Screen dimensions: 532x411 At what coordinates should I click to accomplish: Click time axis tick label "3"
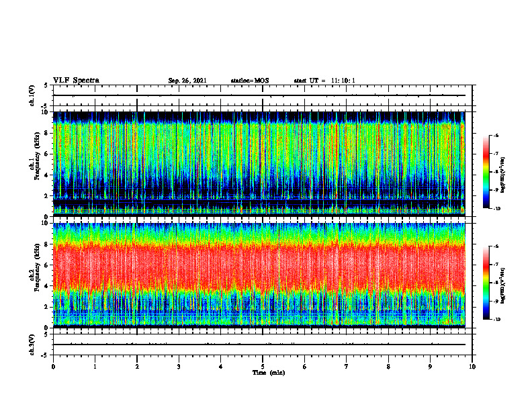pos(179,367)
